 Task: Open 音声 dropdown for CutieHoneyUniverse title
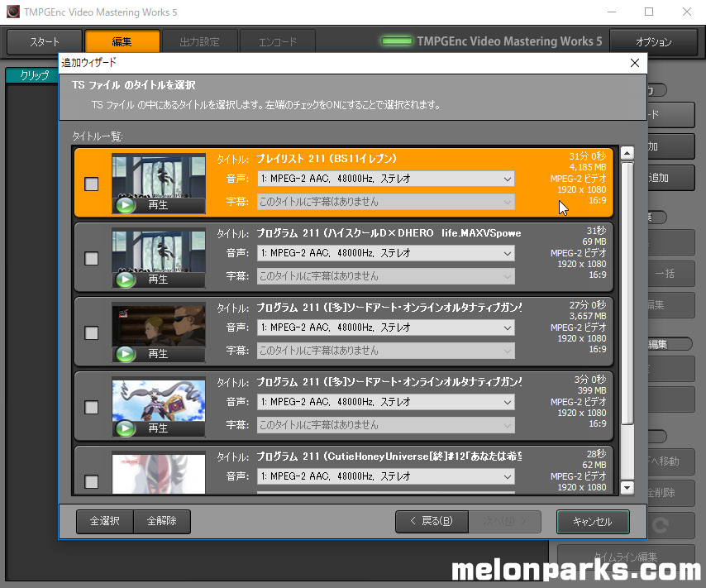[x=386, y=476]
